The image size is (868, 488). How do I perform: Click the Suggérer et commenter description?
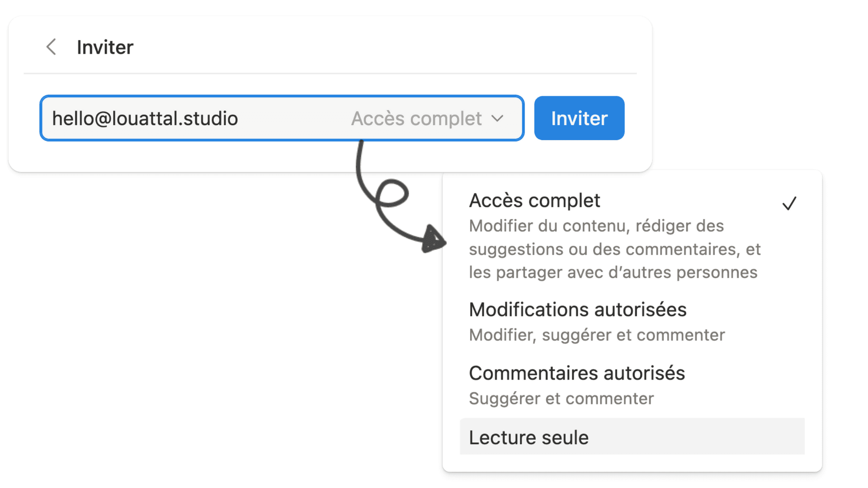pyautogui.click(x=561, y=399)
